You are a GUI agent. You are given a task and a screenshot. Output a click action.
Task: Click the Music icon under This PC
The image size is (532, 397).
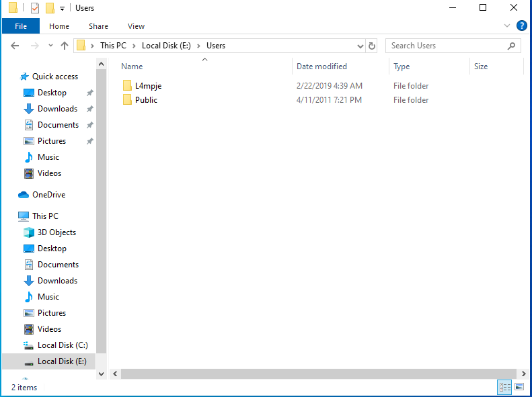click(29, 297)
